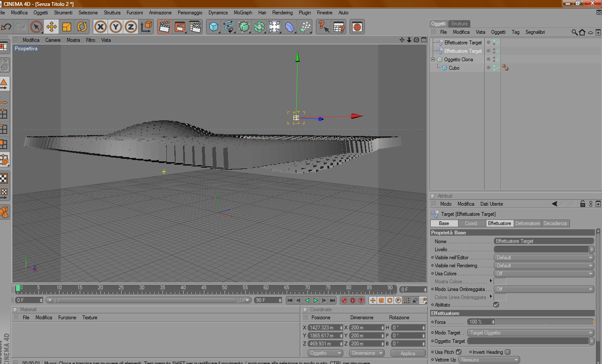This screenshot has width=602, height=364.
Task: Collapse the Oggetto Clona tree node
Action: pyautogui.click(x=433, y=60)
